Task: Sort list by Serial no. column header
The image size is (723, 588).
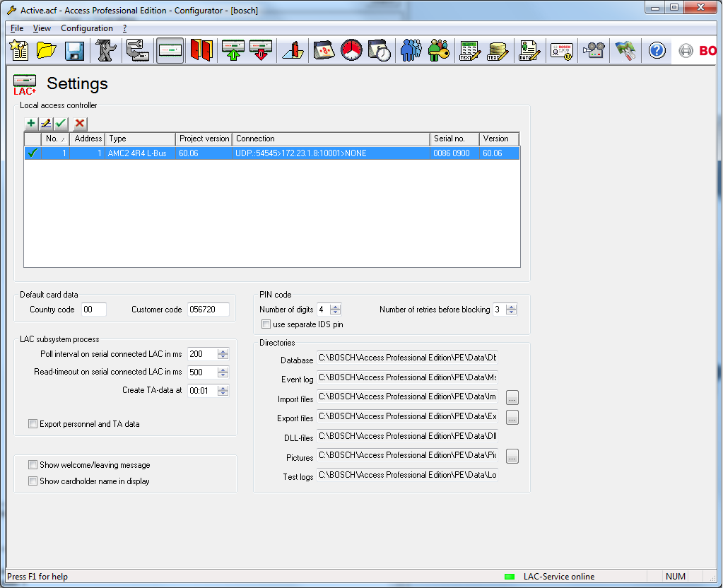Action: 454,139
